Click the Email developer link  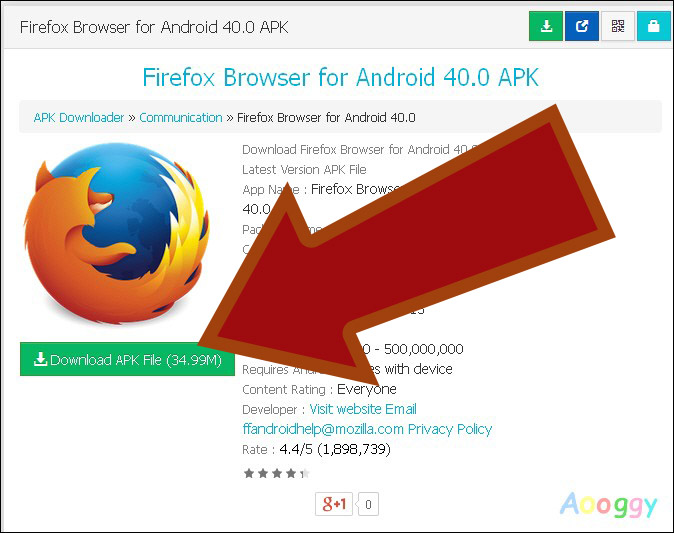(x=401, y=409)
